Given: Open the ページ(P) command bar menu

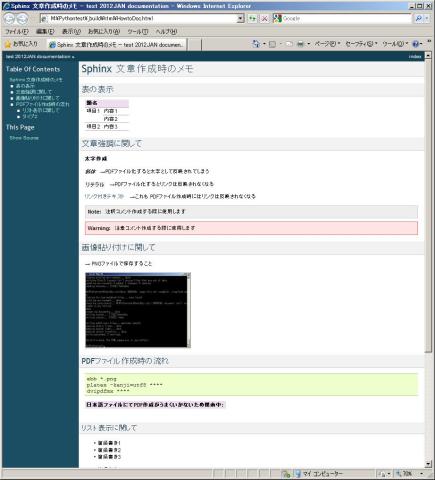Looking at the screenshot, I should click(x=327, y=44).
